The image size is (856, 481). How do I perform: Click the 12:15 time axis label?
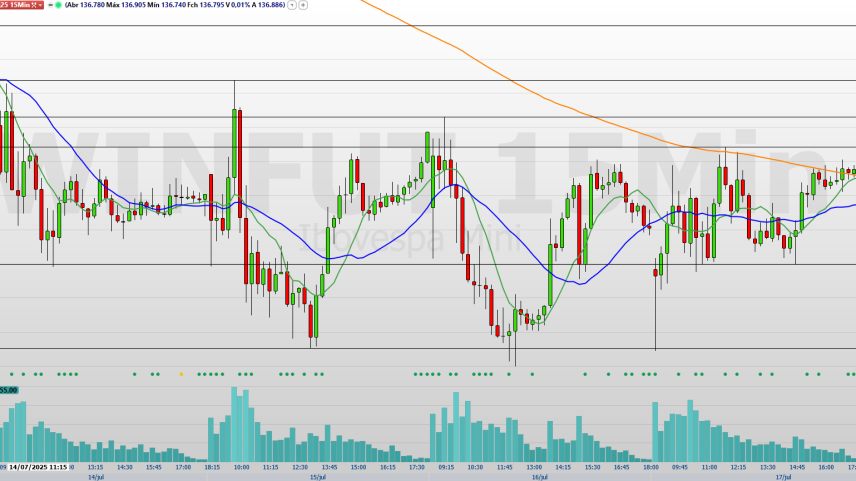(x=738, y=467)
